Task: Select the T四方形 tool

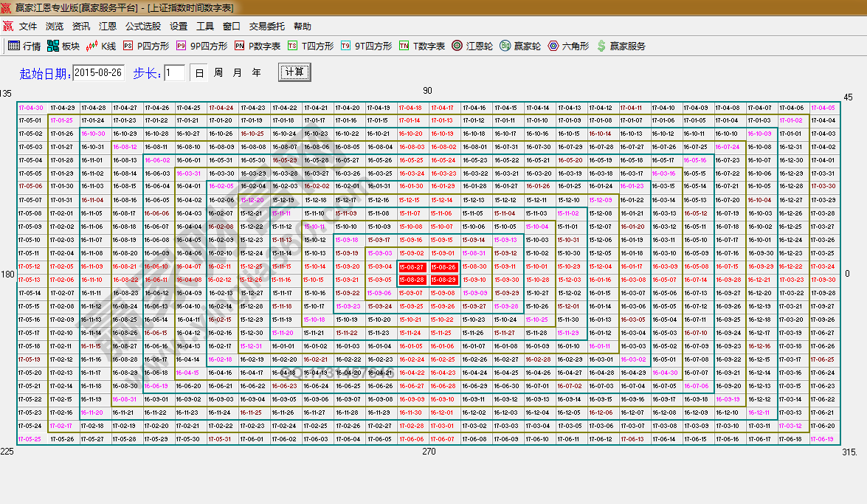Action: tap(311, 45)
